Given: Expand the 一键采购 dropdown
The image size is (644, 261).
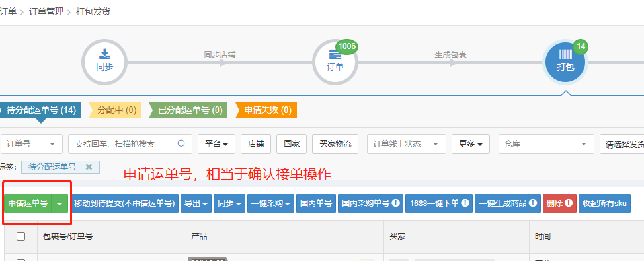Looking at the screenshot, I should pos(270,204).
